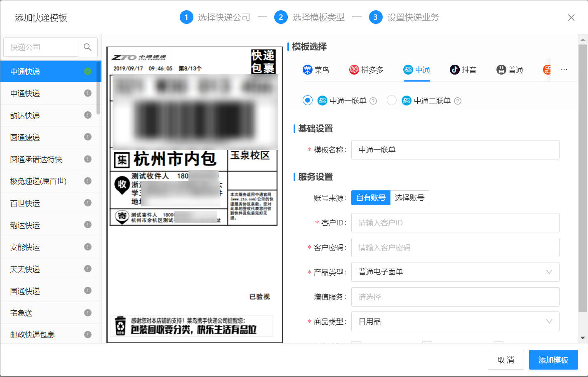Open the 商品类型 dropdown
The height and width of the screenshot is (377, 588).
[455, 321]
